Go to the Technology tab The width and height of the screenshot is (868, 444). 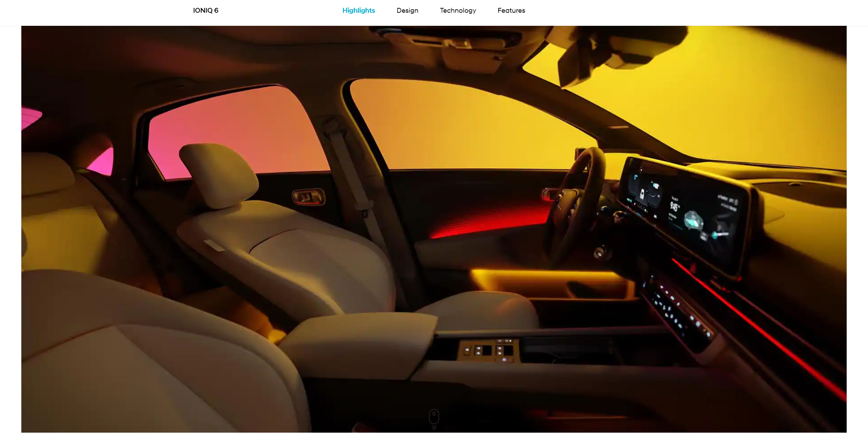click(458, 11)
